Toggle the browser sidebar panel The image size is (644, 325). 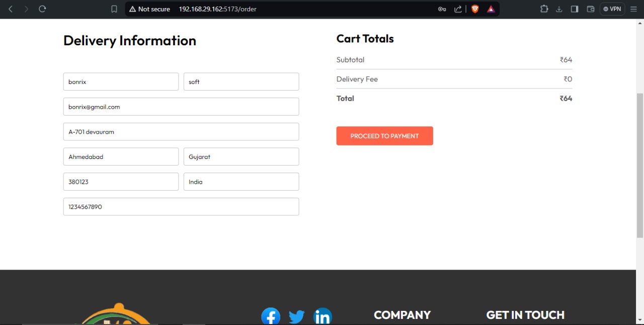[575, 9]
